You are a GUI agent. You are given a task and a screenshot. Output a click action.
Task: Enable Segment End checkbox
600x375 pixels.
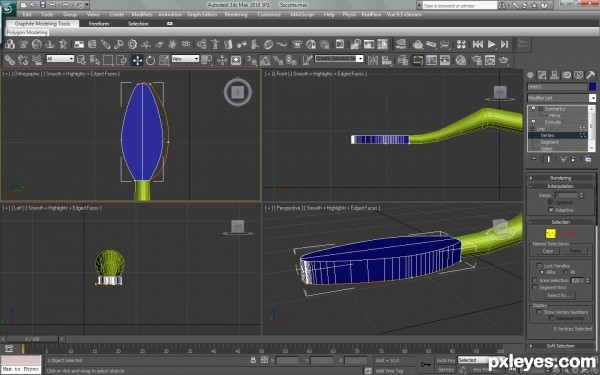pos(535,287)
